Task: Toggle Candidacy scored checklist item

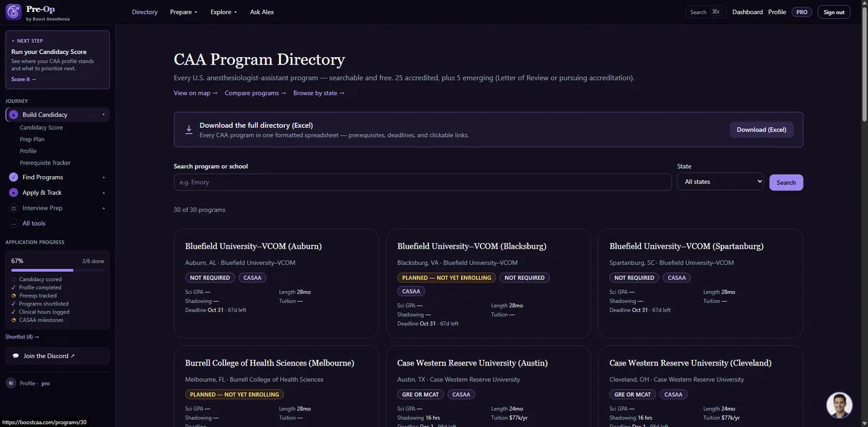Action: [40, 279]
